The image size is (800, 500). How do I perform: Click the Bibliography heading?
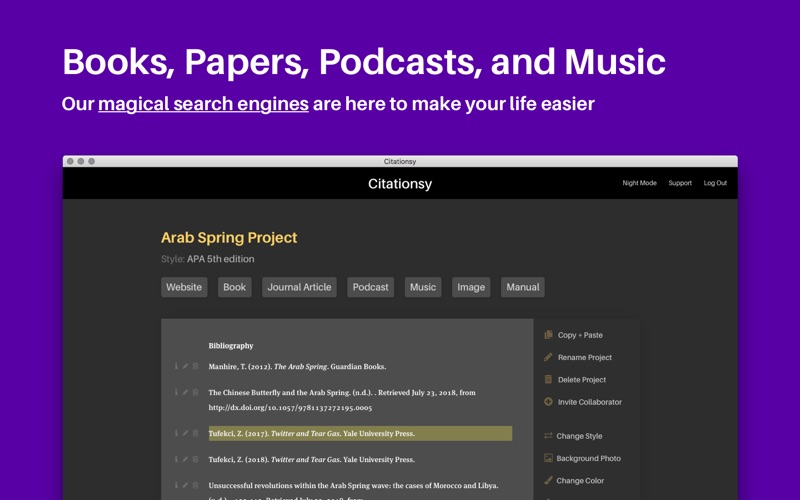click(x=231, y=346)
